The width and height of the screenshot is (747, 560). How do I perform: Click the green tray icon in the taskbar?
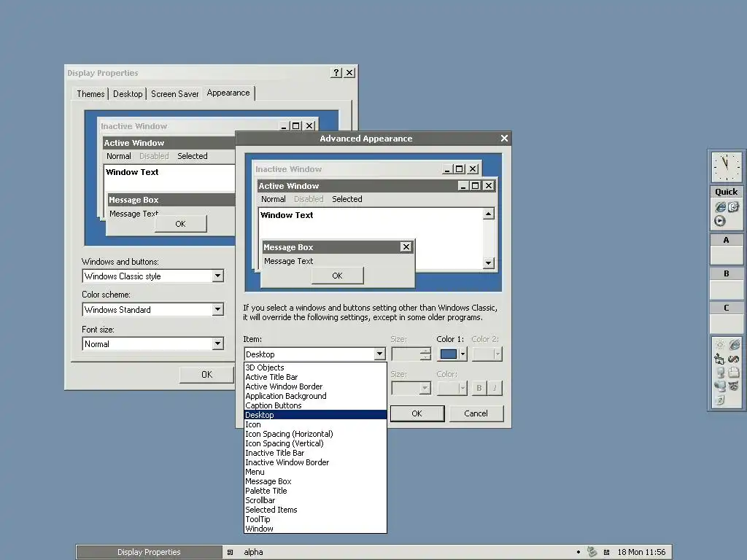592,552
